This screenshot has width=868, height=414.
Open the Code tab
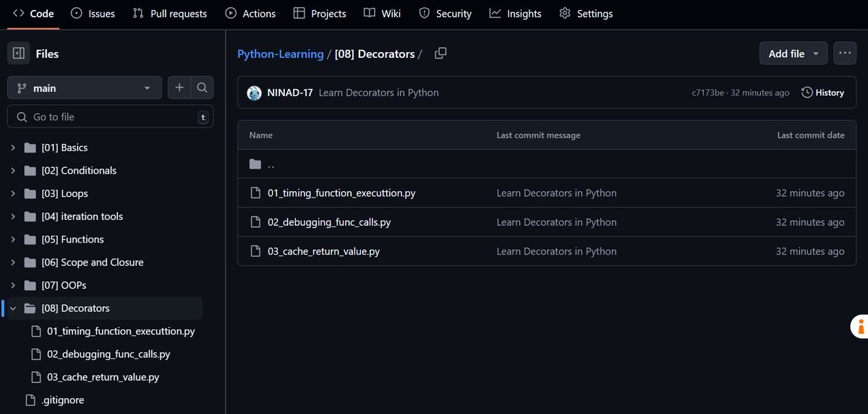tap(34, 13)
